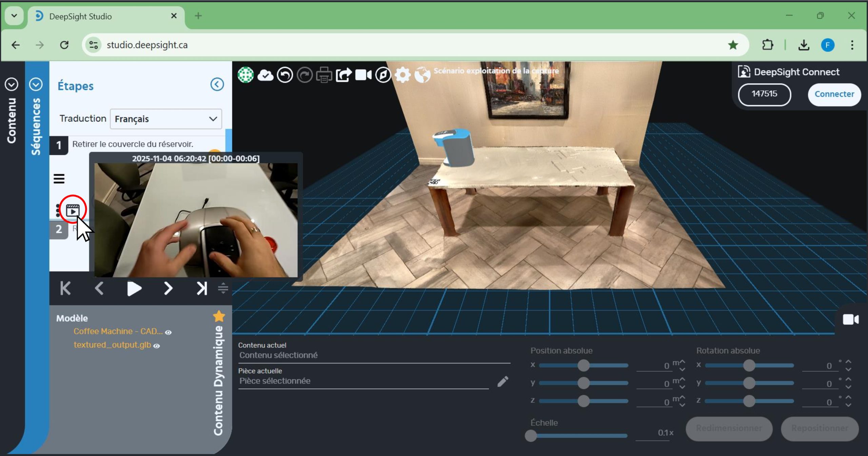The height and width of the screenshot is (456, 868).
Task: Expand the Séquences sidebar chevron
Action: [36, 84]
